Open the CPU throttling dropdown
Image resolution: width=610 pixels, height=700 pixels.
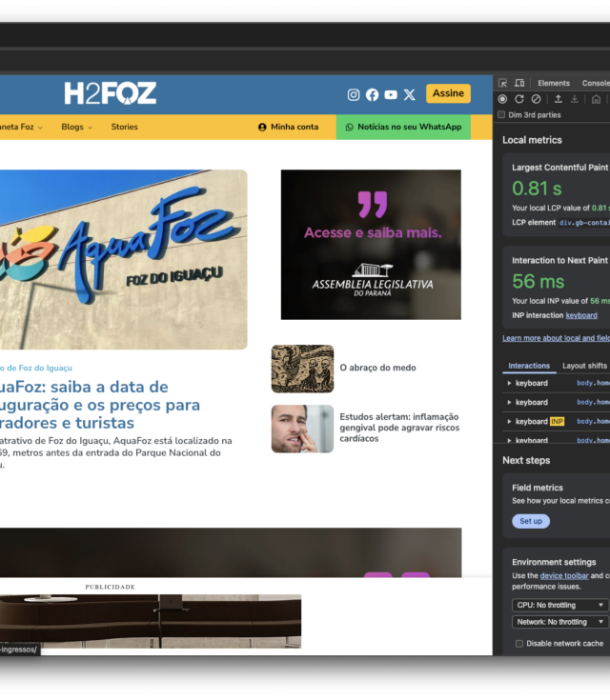click(559, 605)
